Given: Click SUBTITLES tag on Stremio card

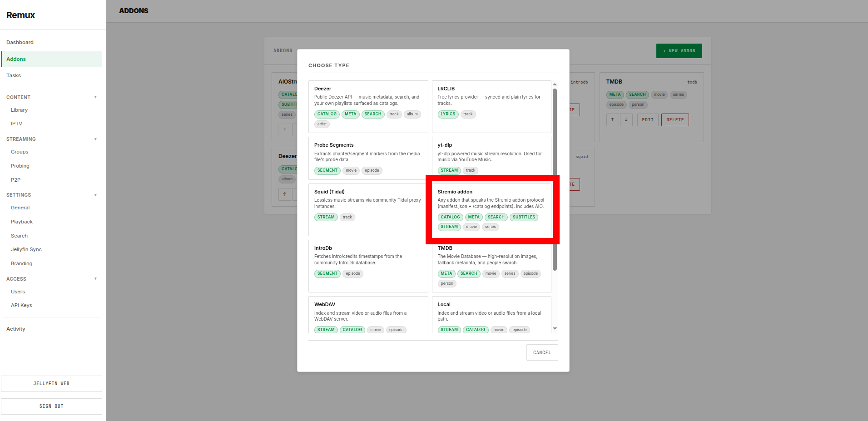Looking at the screenshot, I should 524,217.
